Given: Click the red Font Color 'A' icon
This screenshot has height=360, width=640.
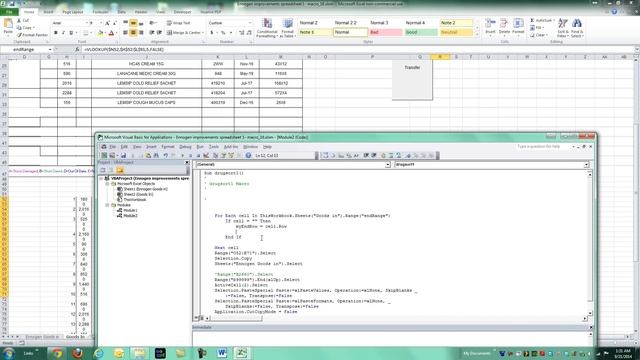Looking at the screenshot, I should click(111, 33).
